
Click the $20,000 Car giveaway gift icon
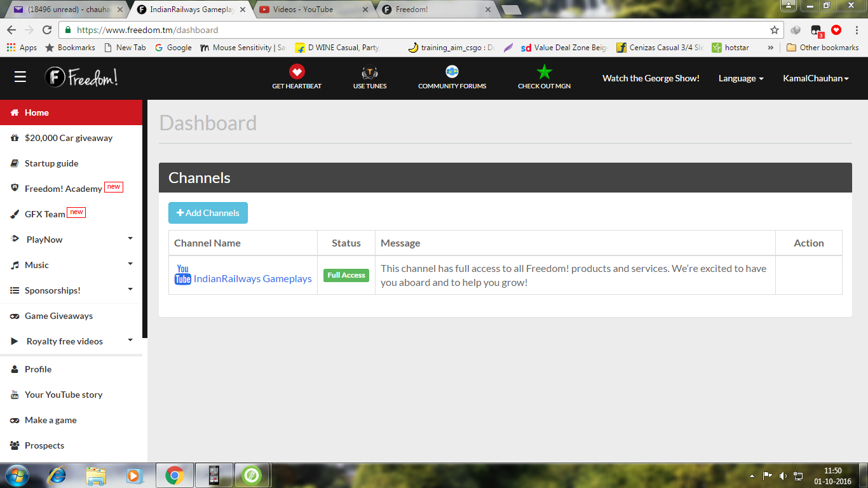[15, 138]
